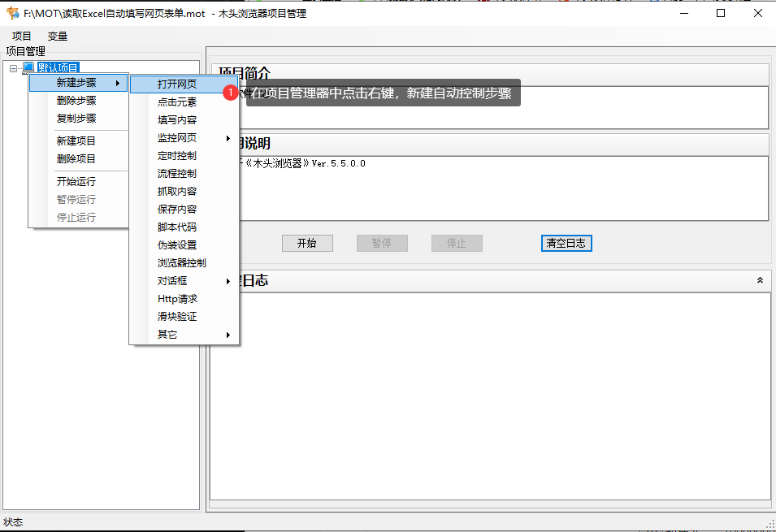
Task: Expand the 其它 submenu at bottom
Action: [228, 334]
